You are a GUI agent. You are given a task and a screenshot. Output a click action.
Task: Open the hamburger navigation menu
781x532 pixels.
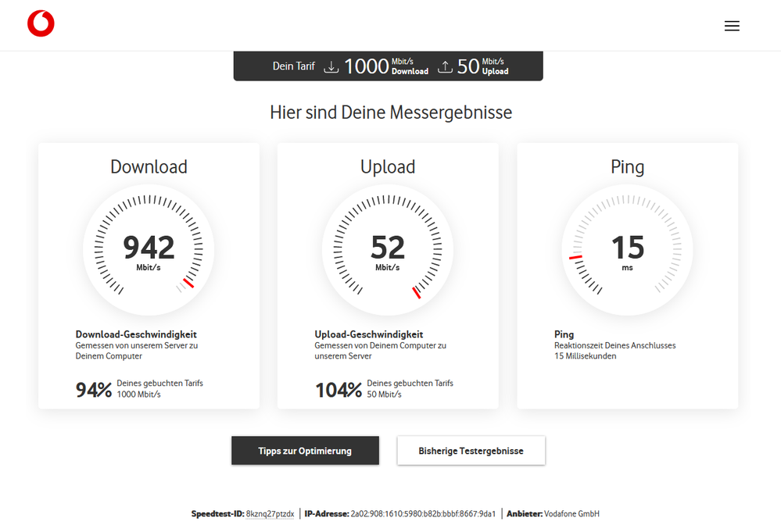[x=733, y=25]
